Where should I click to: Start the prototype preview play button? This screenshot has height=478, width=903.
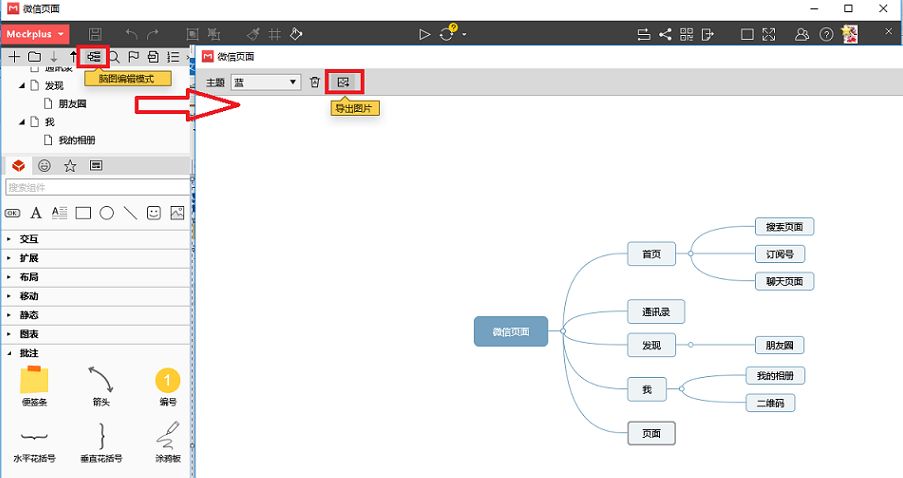[x=424, y=35]
